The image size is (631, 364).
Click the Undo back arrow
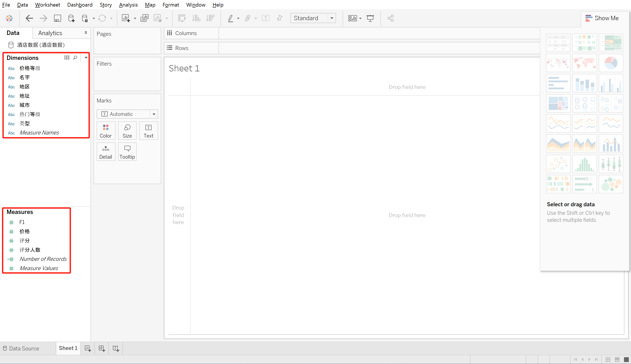[x=29, y=18]
